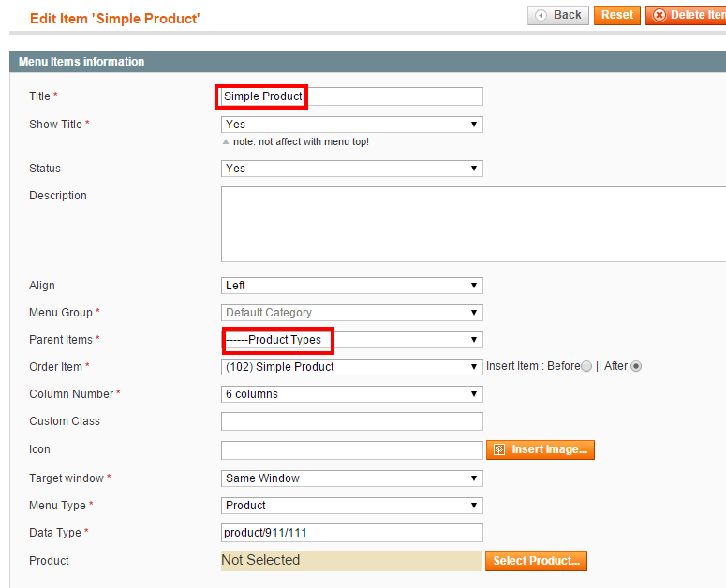Click into the Description text area
The height and width of the screenshot is (588, 726).
pyautogui.click(x=474, y=225)
